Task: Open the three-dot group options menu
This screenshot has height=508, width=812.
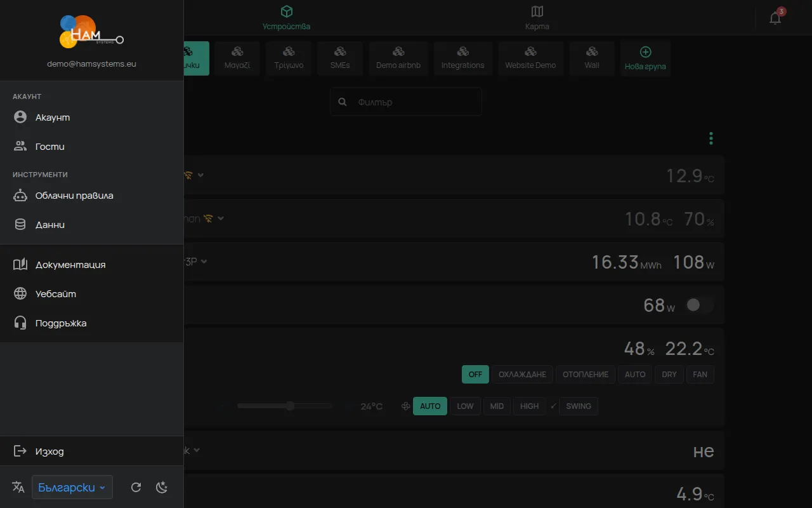Action: coord(711,138)
